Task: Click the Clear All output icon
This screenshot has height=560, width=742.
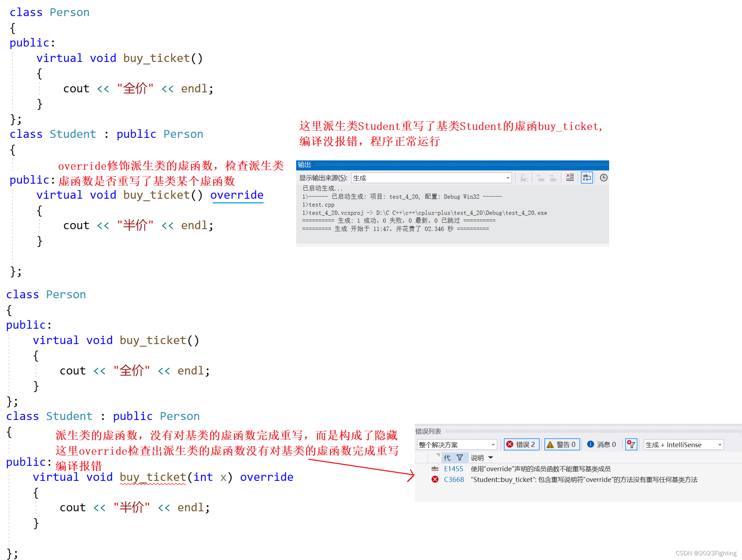Action: (570, 178)
